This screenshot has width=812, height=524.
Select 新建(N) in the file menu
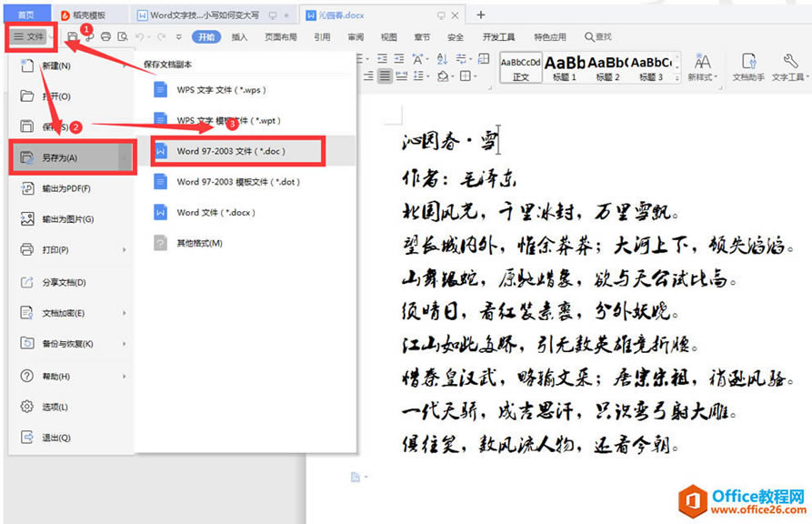pyautogui.click(x=72, y=65)
